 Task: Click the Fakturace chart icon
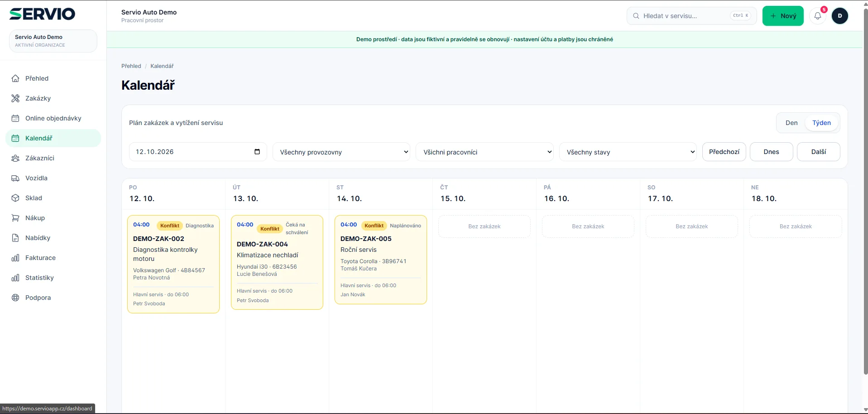(15, 258)
